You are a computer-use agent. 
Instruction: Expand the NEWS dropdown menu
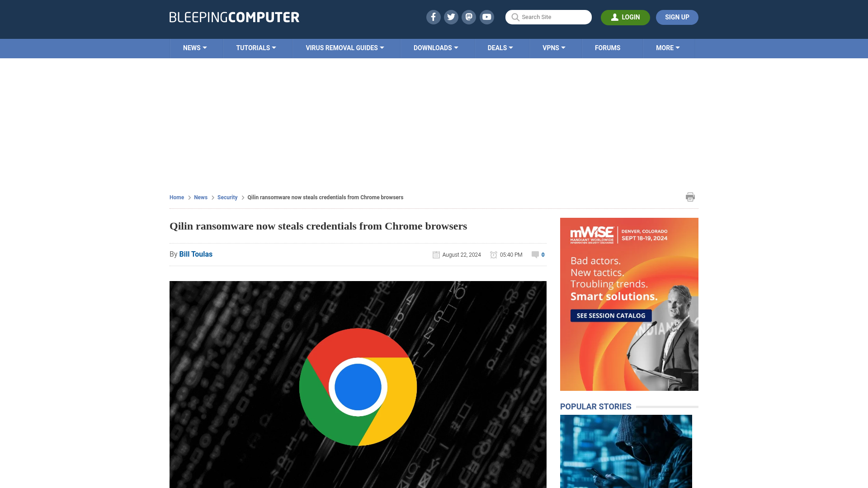pos(195,47)
